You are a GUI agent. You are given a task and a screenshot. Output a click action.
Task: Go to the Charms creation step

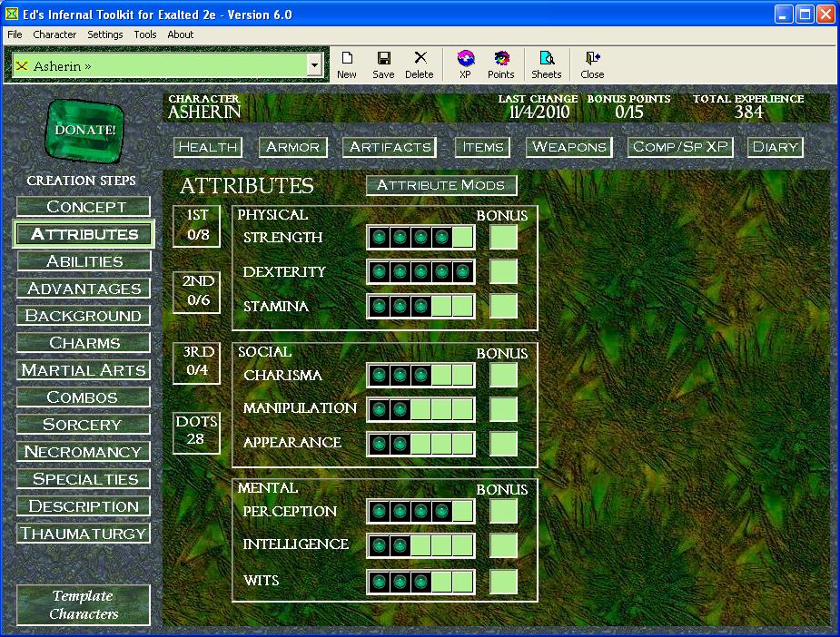(84, 343)
